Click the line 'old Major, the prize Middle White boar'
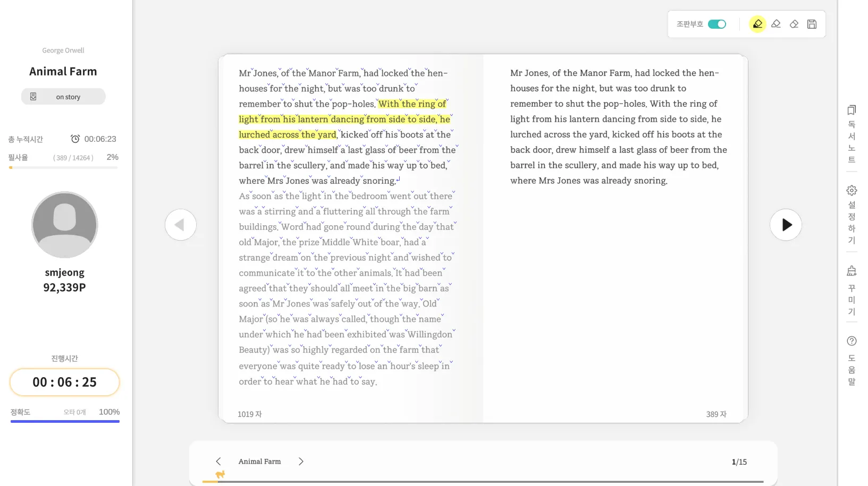This screenshot has width=868, height=486. coord(332,242)
